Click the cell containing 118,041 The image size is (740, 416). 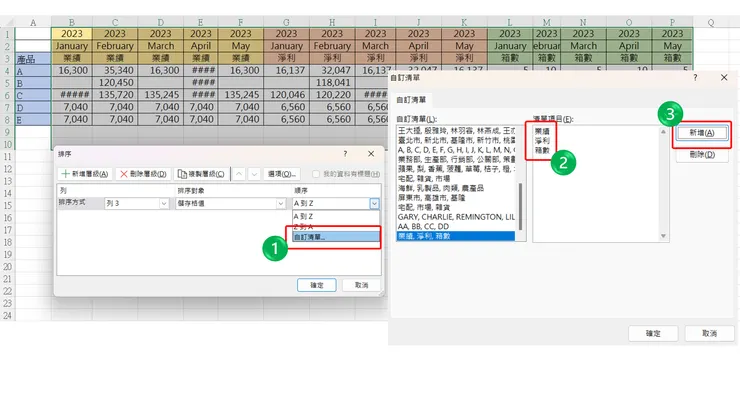click(332, 83)
